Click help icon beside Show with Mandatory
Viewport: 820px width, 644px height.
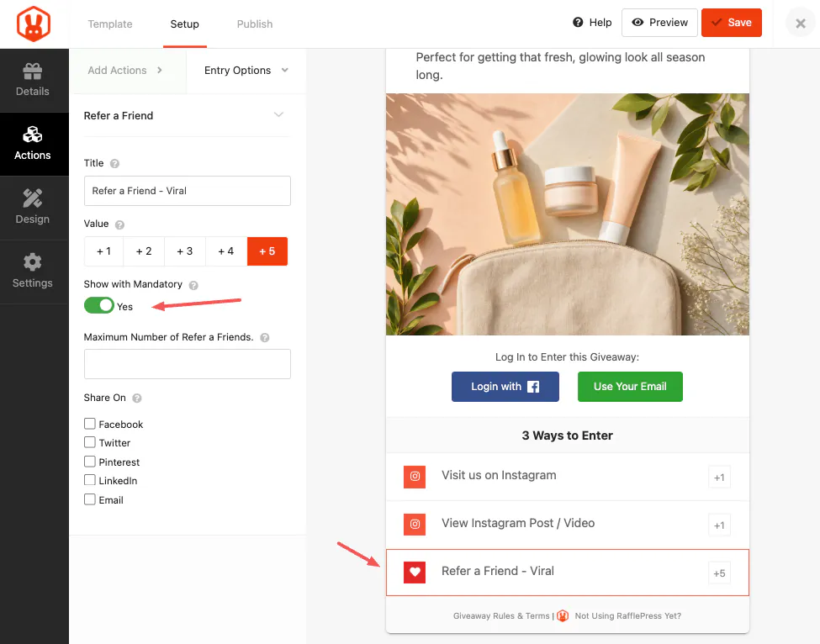pyautogui.click(x=193, y=285)
